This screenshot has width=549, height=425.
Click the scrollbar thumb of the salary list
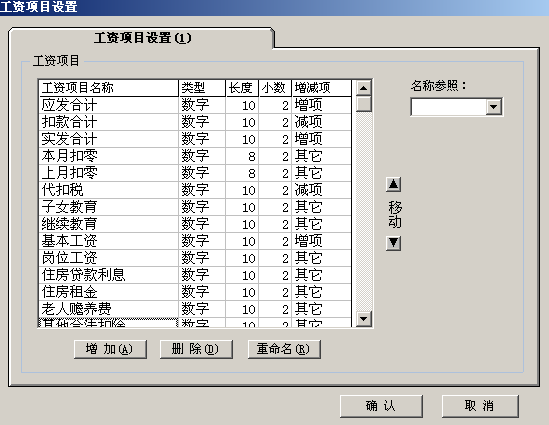coord(363,104)
